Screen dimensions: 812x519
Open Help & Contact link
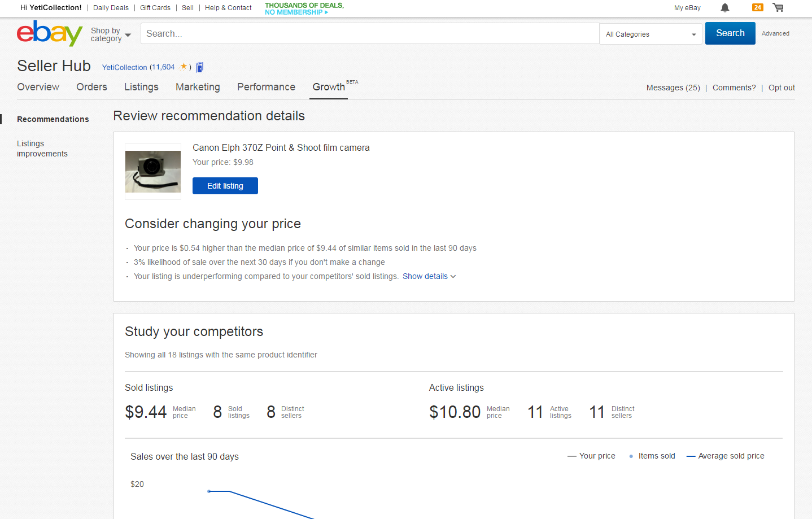click(x=228, y=8)
